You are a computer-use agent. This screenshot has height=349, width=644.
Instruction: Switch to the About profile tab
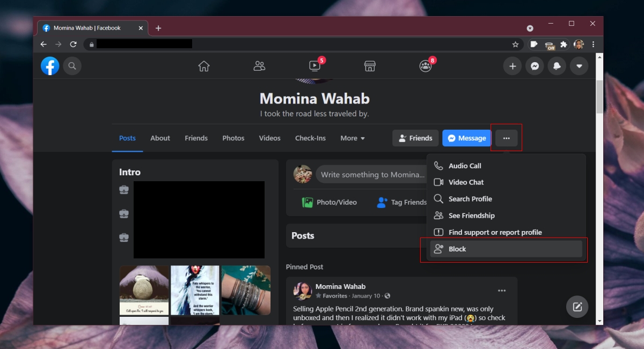coord(160,138)
